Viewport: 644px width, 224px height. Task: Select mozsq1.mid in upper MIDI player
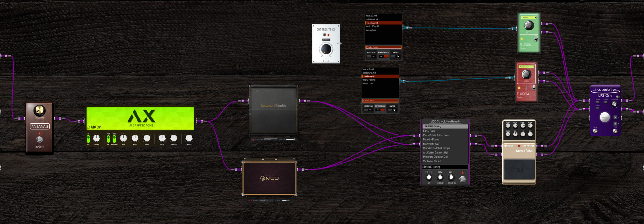pos(384,30)
